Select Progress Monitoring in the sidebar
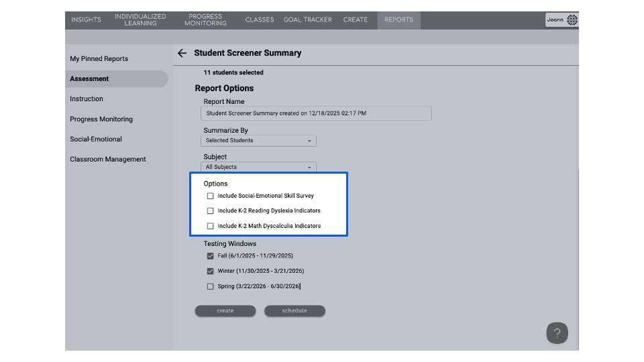The width and height of the screenshot is (644, 362). (101, 119)
